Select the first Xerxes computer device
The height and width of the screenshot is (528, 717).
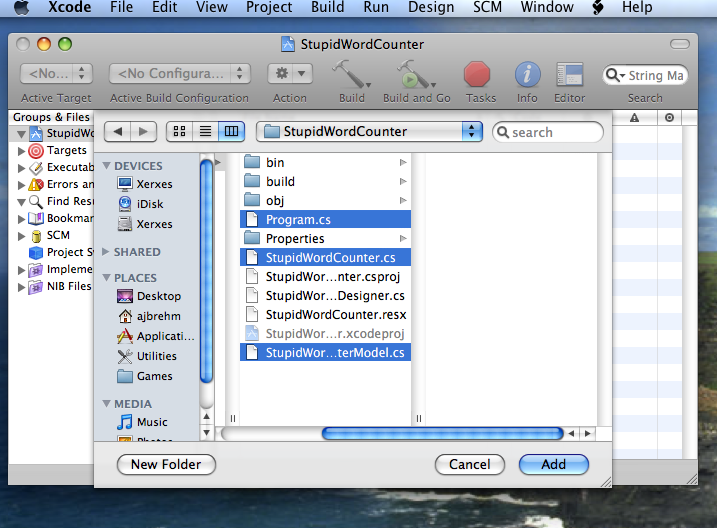[144, 184]
